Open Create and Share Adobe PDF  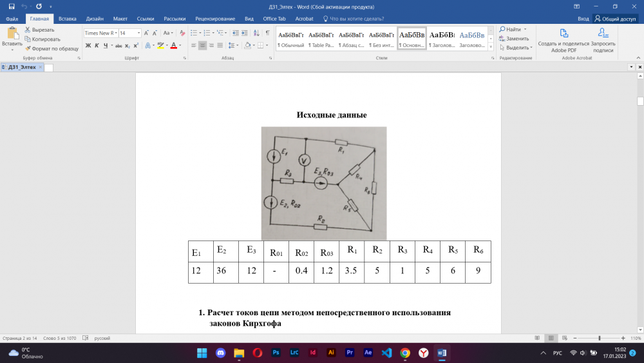click(564, 40)
